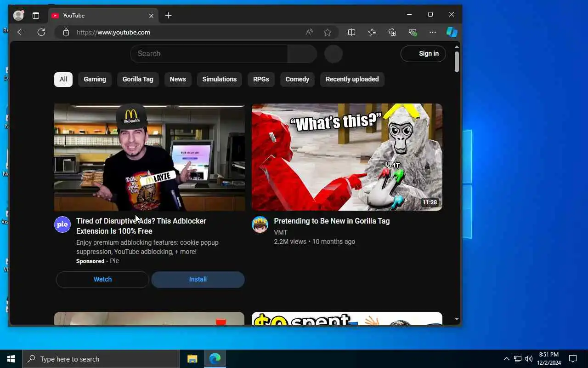Click the taskbar "Type here to search" box

tap(101, 359)
